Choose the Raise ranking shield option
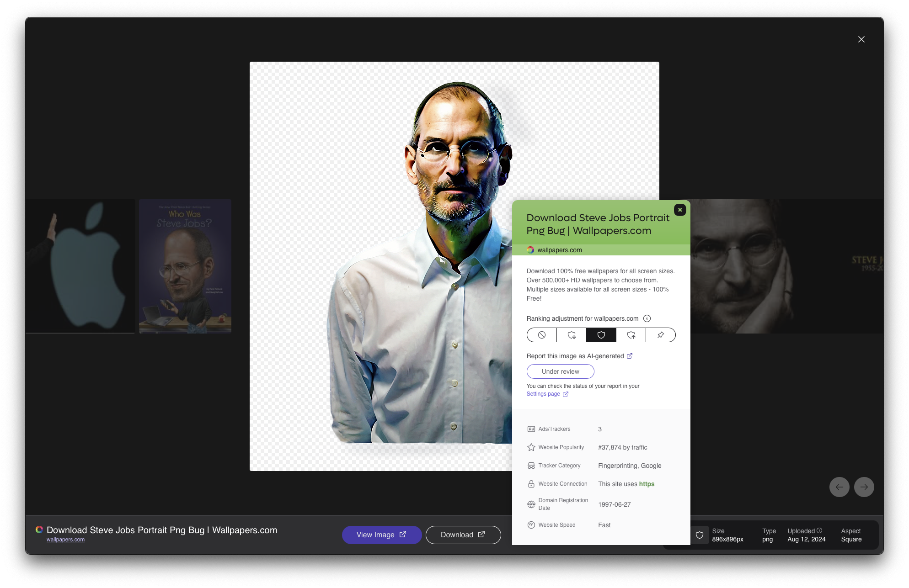Viewport: 909px width, 588px height. [631, 335]
